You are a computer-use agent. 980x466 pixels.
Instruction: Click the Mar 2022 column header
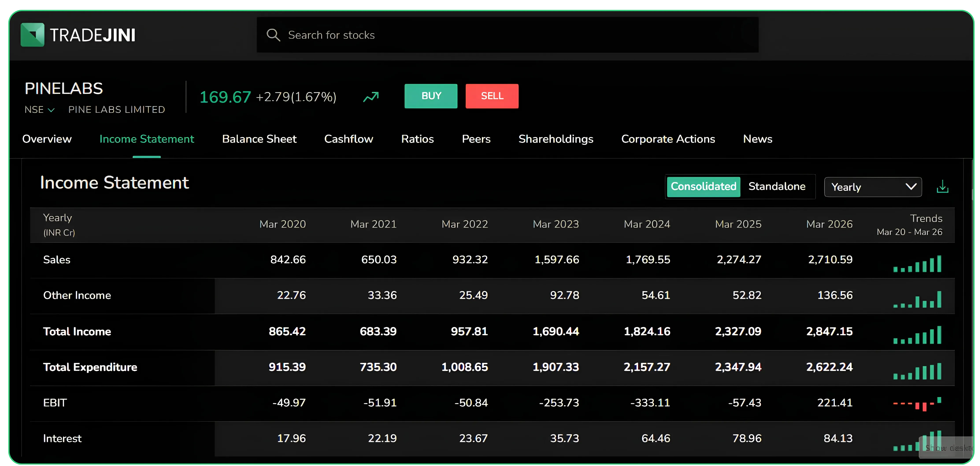pos(465,224)
